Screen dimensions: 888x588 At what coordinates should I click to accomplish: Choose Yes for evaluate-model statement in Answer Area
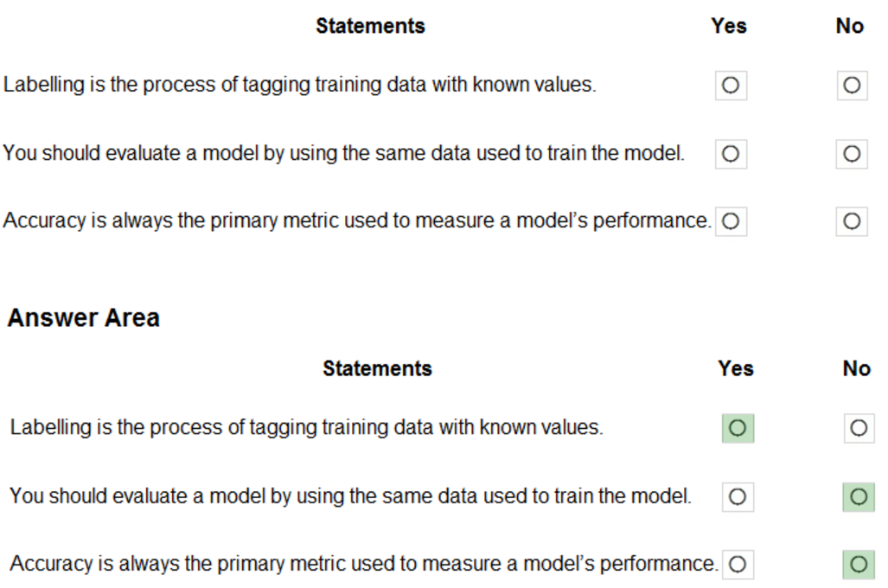[738, 496]
